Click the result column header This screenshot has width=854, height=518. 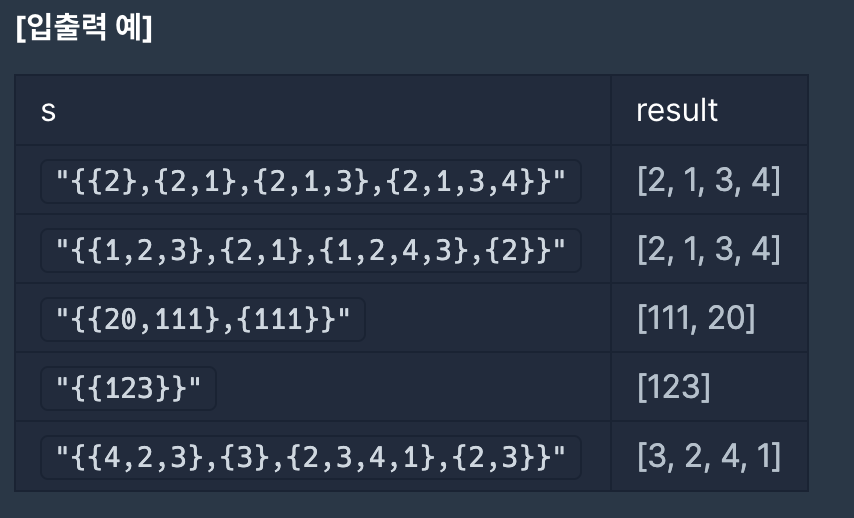(677, 111)
